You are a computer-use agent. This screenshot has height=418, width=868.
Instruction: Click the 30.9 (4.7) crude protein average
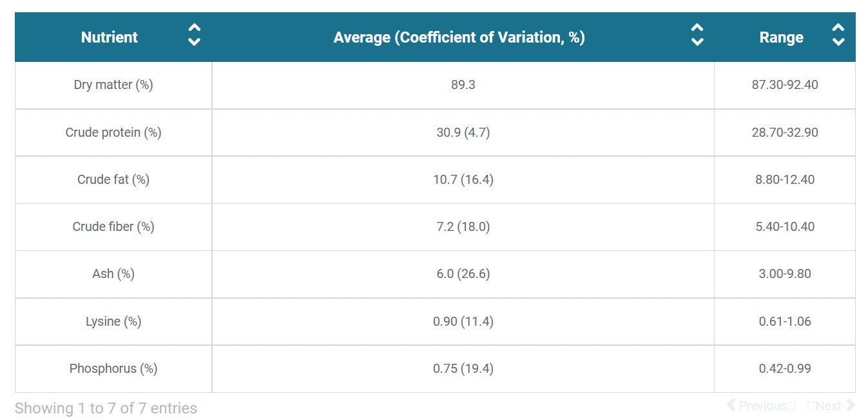pyautogui.click(x=463, y=132)
